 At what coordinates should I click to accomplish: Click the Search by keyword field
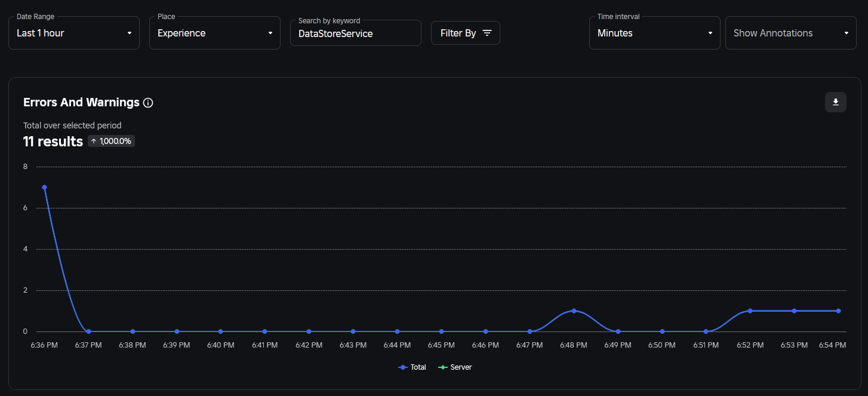click(x=355, y=33)
